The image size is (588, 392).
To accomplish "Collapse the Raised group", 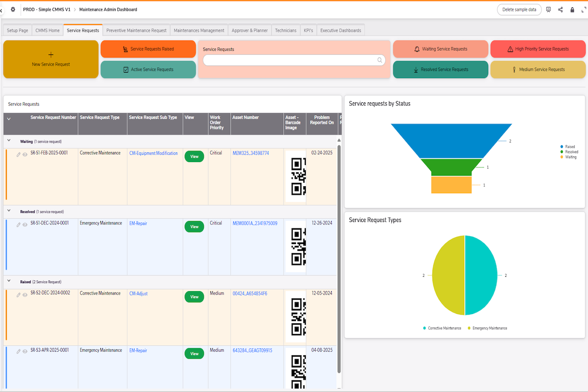I will click(x=9, y=282).
